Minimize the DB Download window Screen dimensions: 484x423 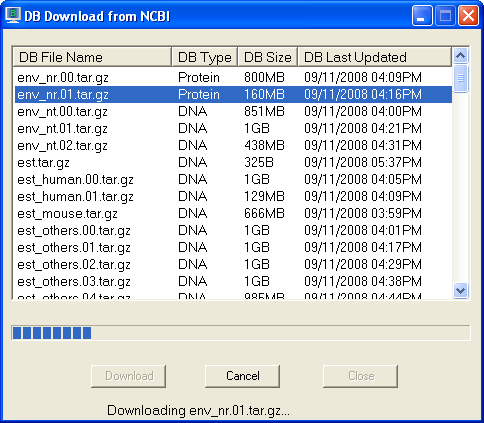tap(422, 16)
